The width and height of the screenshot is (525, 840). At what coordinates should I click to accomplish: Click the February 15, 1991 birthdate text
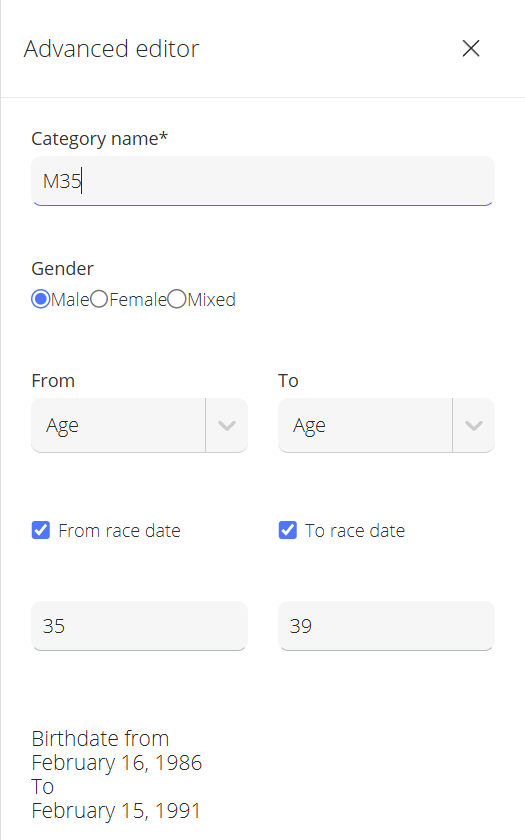(116, 811)
